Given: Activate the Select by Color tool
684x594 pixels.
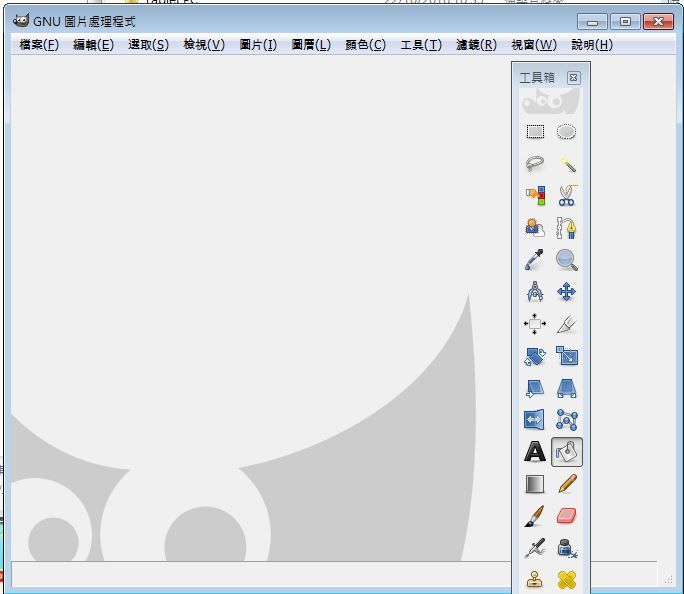Looking at the screenshot, I should pyautogui.click(x=535, y=196).
